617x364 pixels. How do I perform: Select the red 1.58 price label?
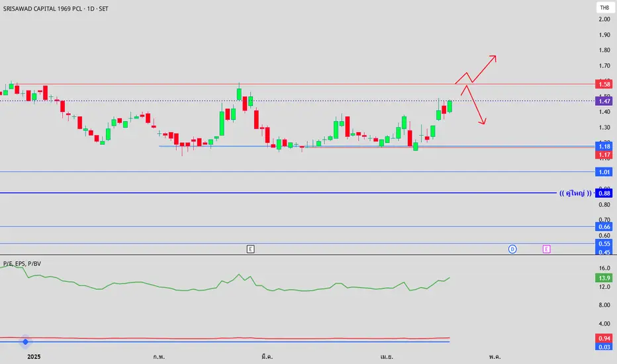pos(604,84)
